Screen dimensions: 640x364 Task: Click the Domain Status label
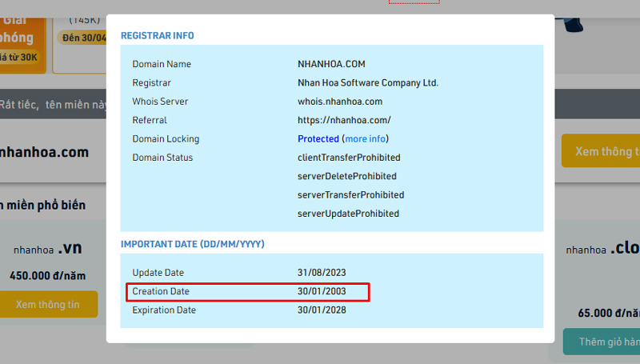point(162,158)
